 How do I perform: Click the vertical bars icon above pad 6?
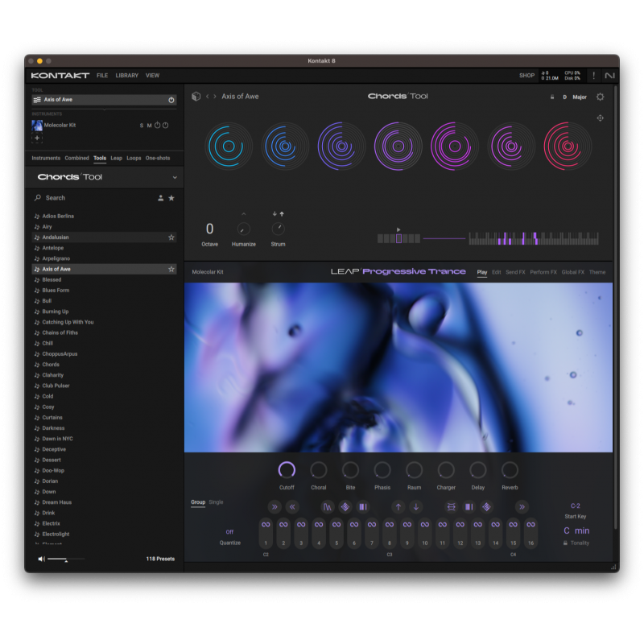pyautogui.click(x=363, y=507)
